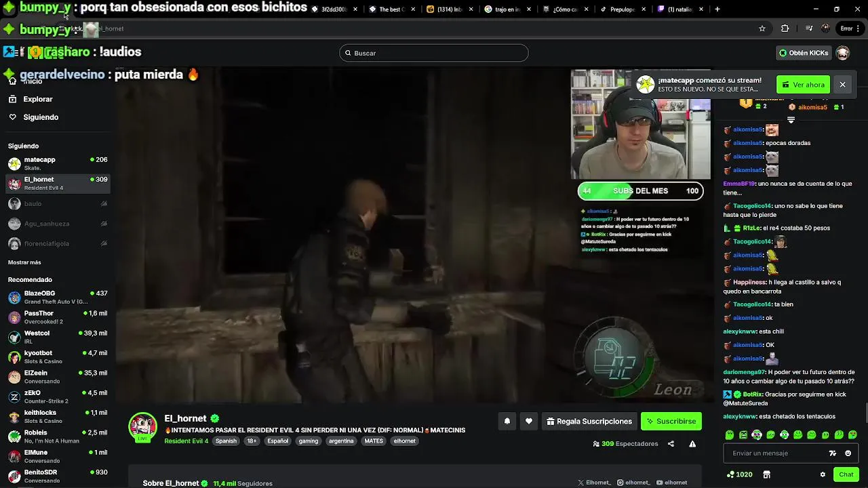Image resolution: width=868 pixels, height=488 pixels.
Task: Click the Siguiendo heart sidebar icon
Action: [x=12, y=117]
